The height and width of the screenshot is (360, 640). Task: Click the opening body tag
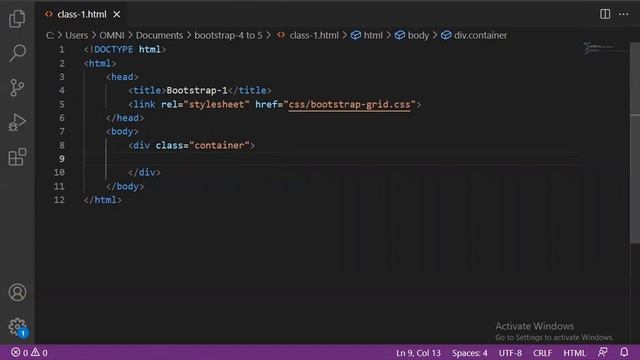(x=122, y=132)
